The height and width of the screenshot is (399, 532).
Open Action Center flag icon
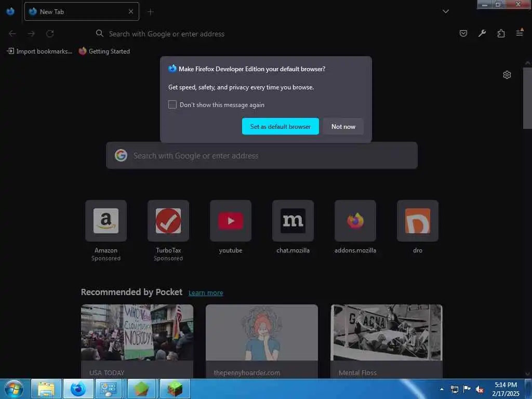coord(467,389)
